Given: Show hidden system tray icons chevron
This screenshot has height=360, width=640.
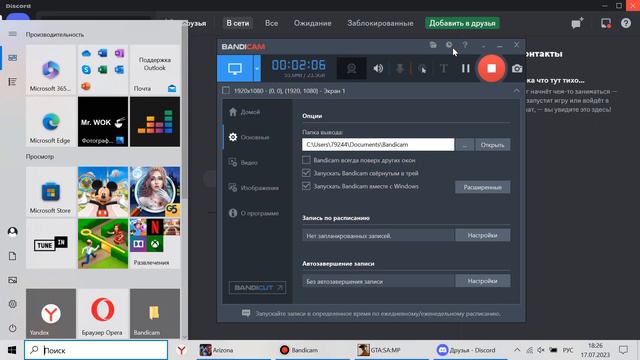Looking at the screenshot, I should pyautogui.click(x=517, y=350).
